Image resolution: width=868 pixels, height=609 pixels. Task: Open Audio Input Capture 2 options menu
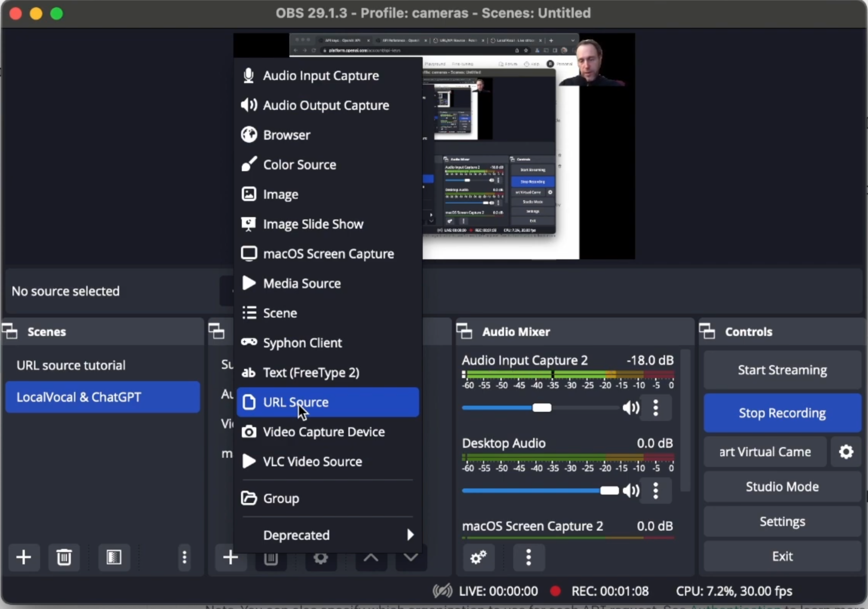pos(656,408)
